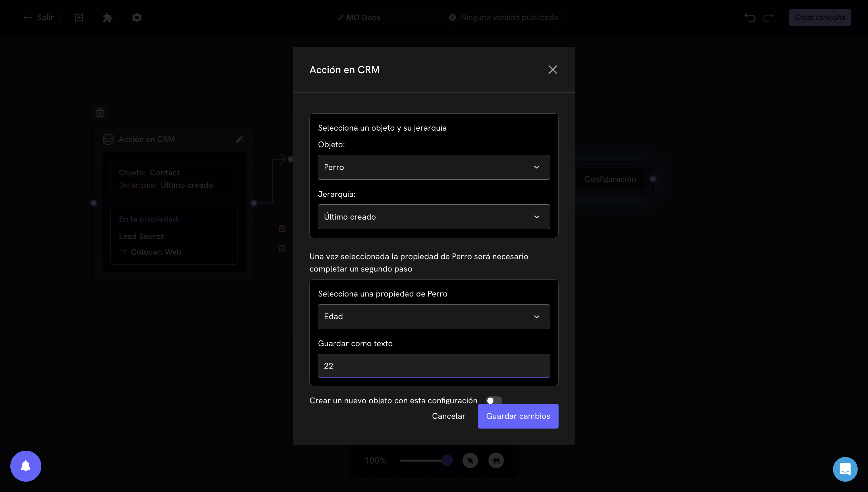Viewport: 868px width, 492px height.
Task: Click the add block plus icon
Action: click(x=79, y=18)
